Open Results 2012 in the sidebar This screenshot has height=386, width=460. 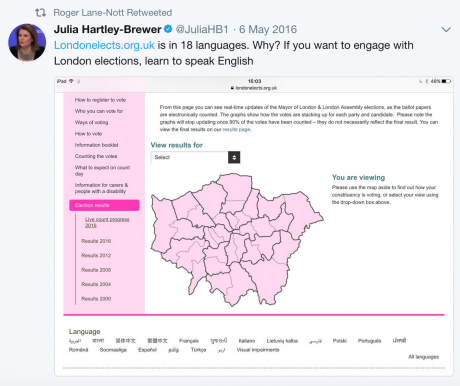[96, 255]
